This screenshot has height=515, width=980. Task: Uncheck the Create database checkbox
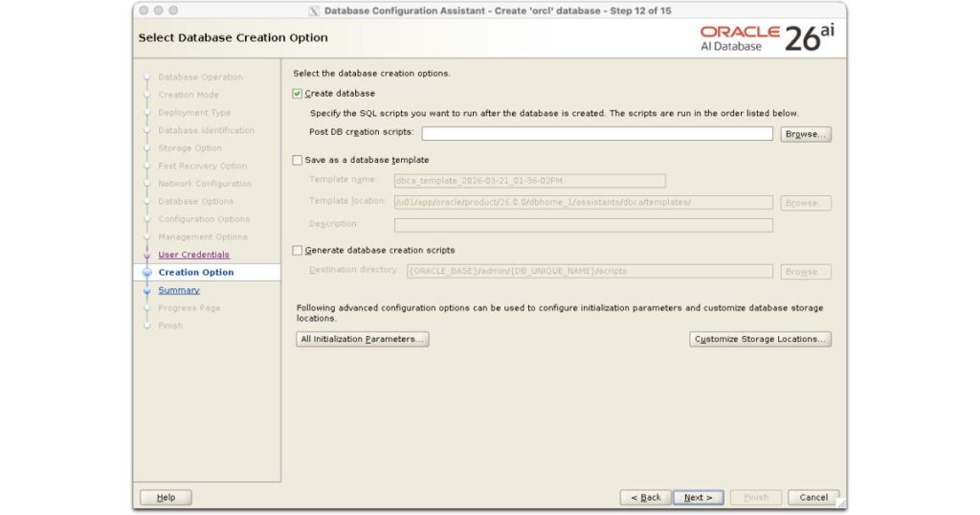(298, 93)
